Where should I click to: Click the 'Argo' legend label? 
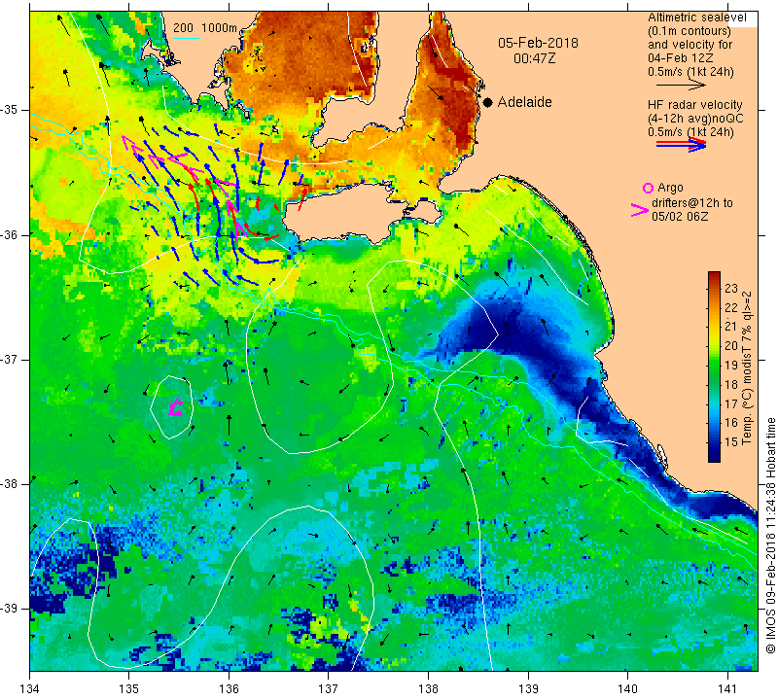[670, 188]
